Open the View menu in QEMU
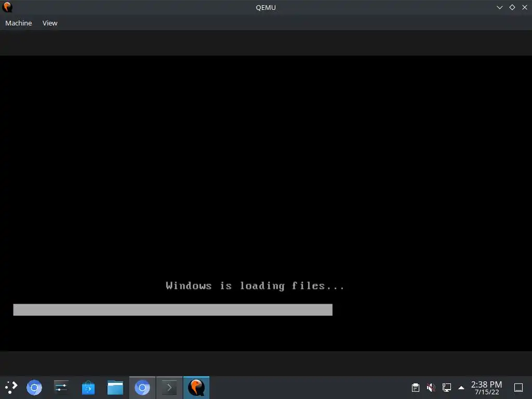Image resolution: width=532 pixels, height=399 pixels. click(50, 23)
